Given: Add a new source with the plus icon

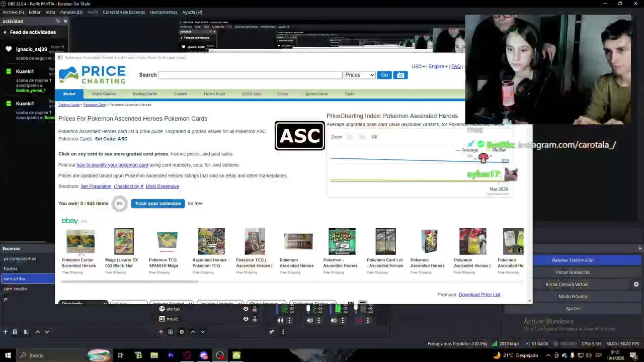Looking at the screenshot, I should [x=161, y=332].
